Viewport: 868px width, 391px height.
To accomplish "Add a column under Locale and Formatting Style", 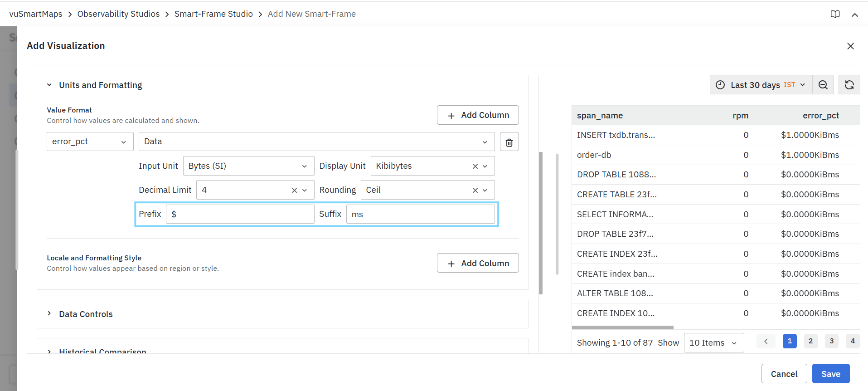I will point(478,263).
